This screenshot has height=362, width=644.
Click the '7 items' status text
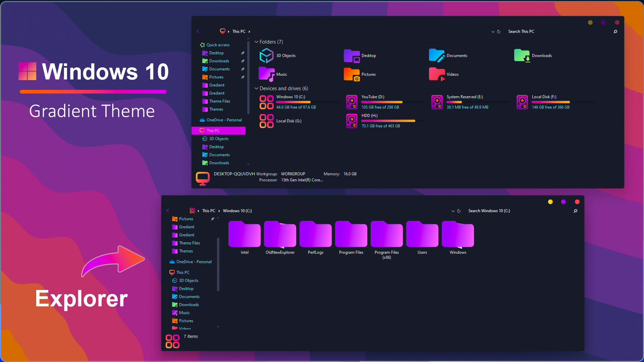pyautogui.click(x=191, y=337)
